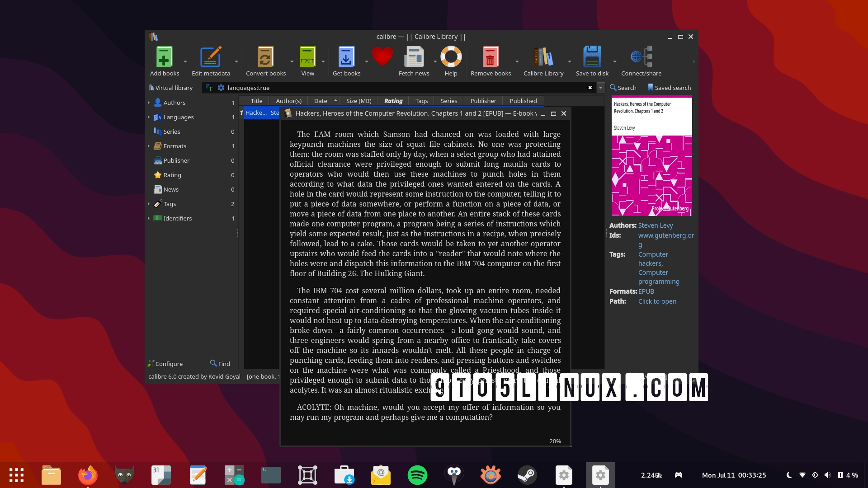Screen dimensions: 868x488
Task: Open dropdown arrow next to Add books
Action: tap(185, 61)
